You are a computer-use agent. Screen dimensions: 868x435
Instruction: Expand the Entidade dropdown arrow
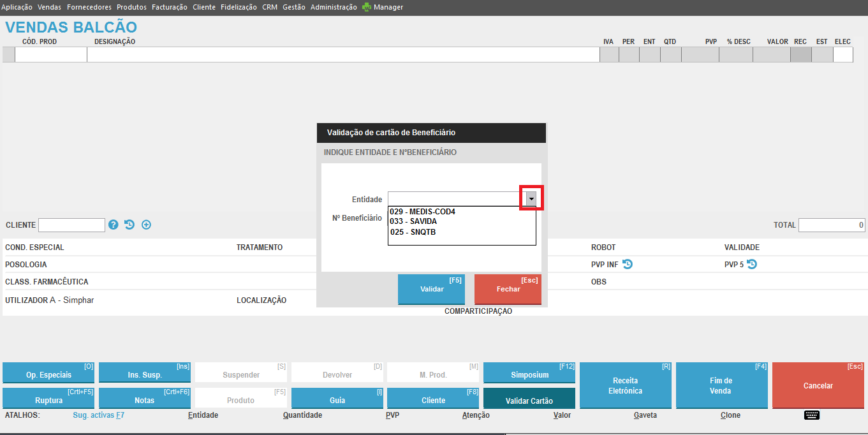[531, 199]
